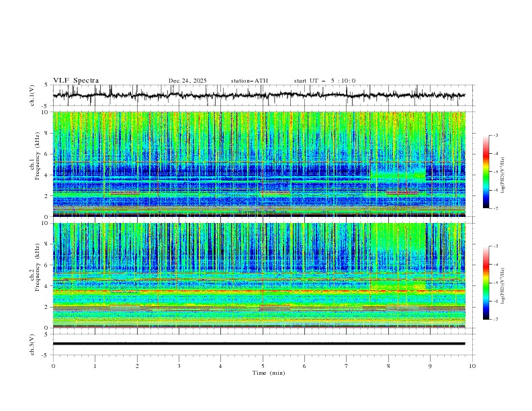532x411 pixels.
Task: Click the '8' kHz tick on ch.2 axis
Action: pyautogui.click(x=48, y=244)
